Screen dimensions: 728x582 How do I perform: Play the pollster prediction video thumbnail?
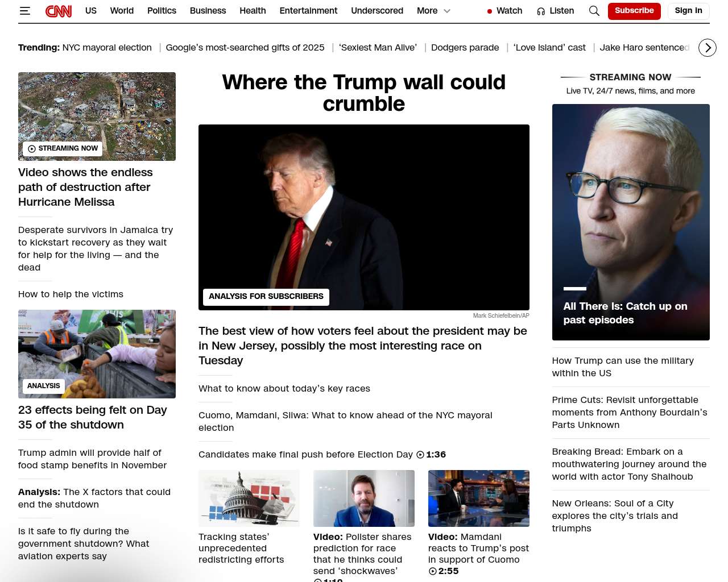pyautogui.click(x=364, y=498)
